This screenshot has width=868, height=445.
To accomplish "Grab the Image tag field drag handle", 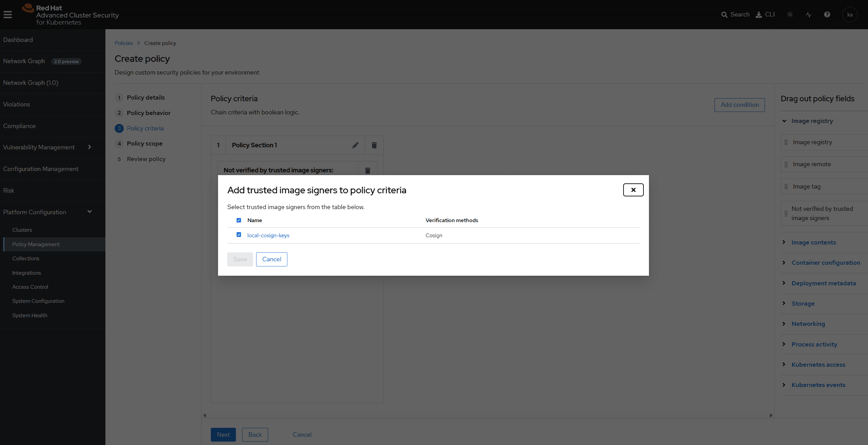I will pyautogui.click(x=786, y=187).
